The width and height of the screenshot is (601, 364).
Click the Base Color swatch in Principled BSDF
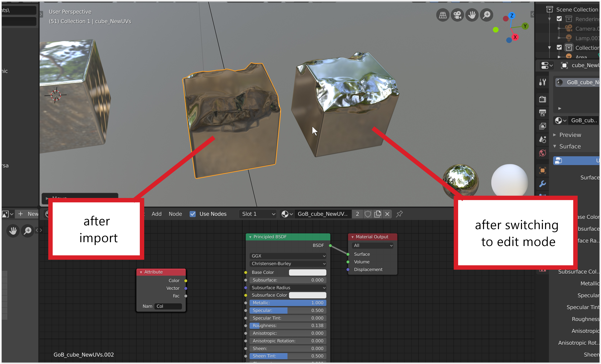pyautogui.click(x=307, y=272)
